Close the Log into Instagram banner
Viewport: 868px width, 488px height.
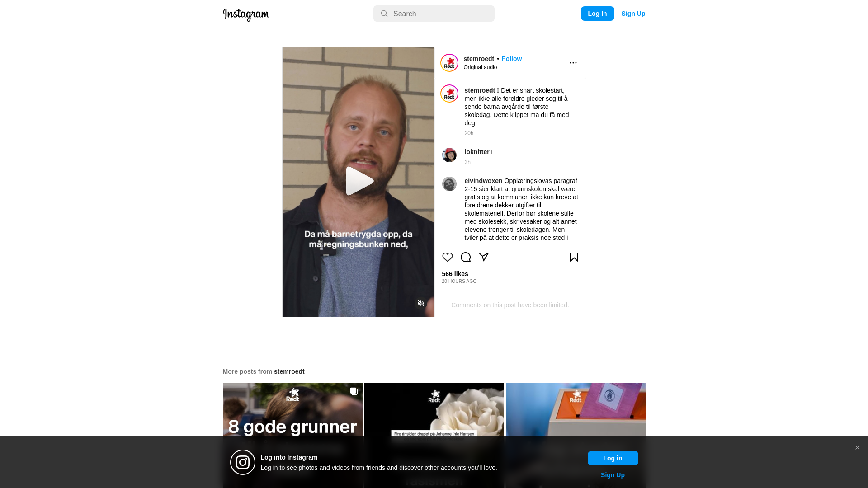(x=857, y=448)
